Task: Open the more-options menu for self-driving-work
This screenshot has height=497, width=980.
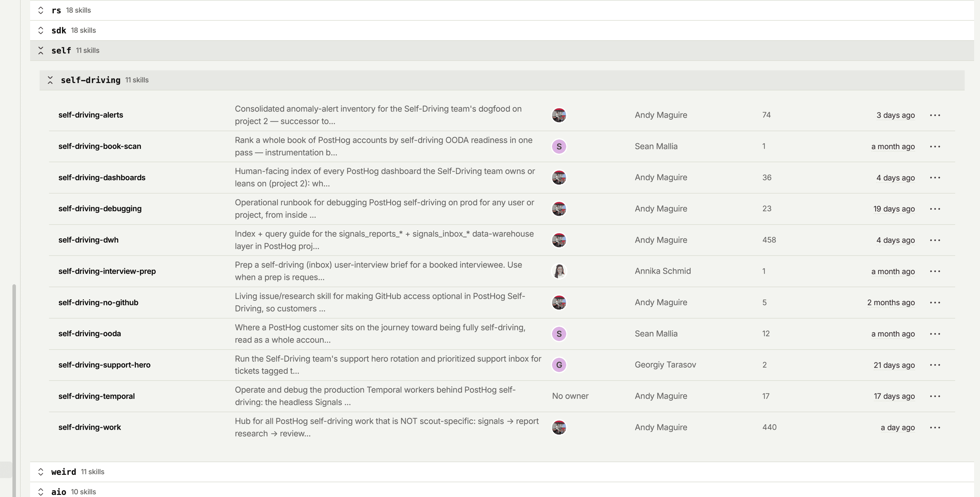Action: [935, 427]
